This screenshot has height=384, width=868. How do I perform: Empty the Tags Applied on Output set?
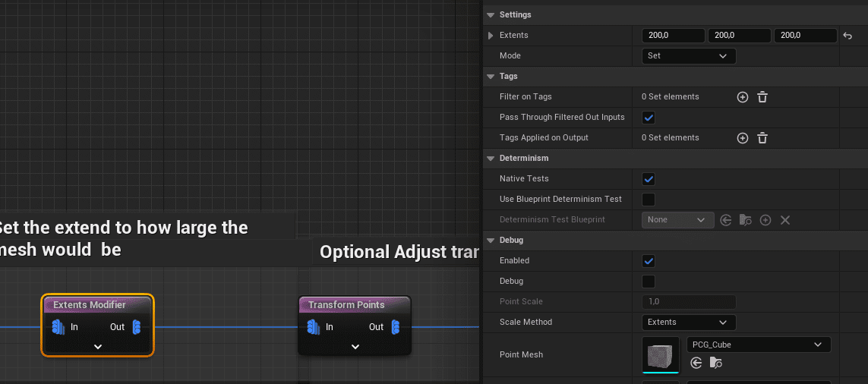762,138
